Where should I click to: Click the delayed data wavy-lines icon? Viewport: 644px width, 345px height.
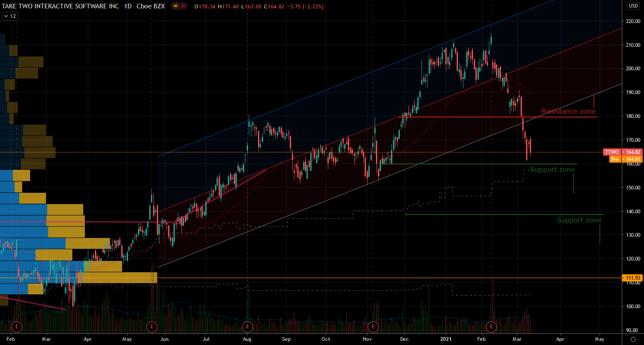tap(183, 6)
